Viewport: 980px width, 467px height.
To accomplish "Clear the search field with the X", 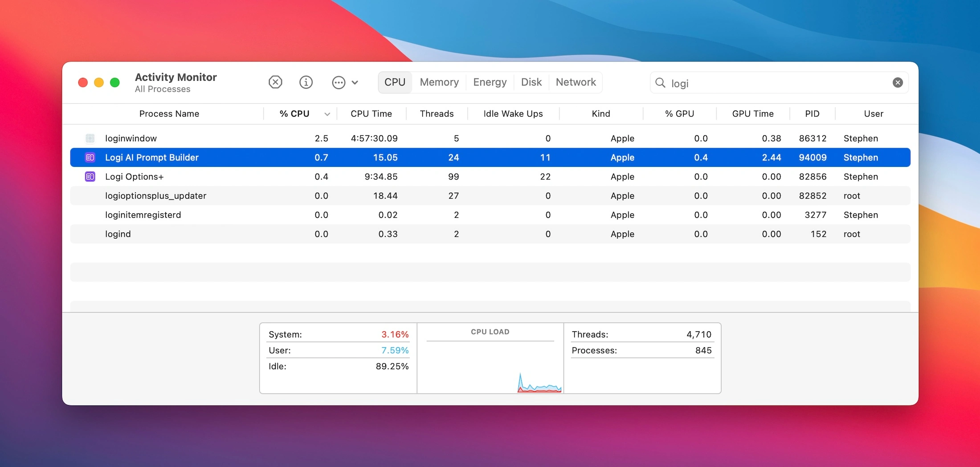I will pos(898,82).
